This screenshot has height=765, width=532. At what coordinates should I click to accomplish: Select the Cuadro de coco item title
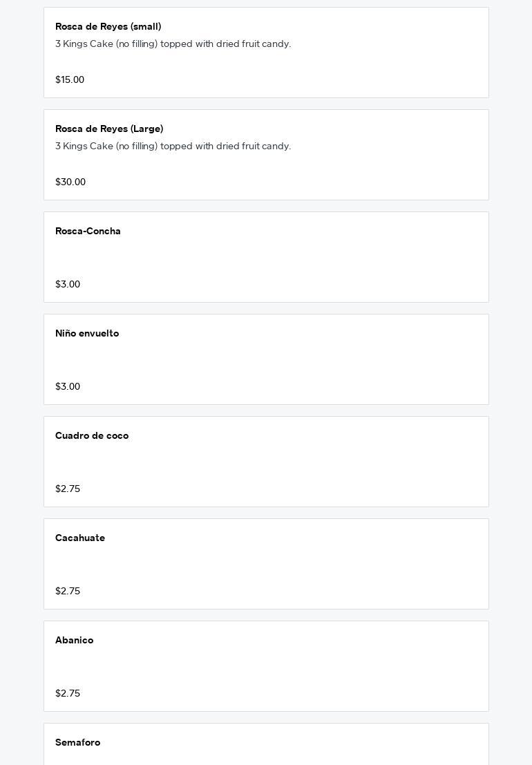tap(92, 436)
